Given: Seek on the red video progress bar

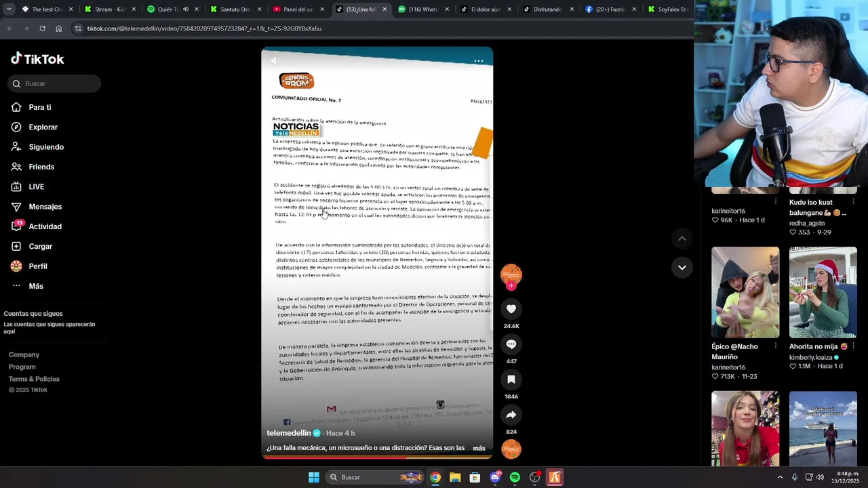Looking at the screenshot, I should coord(377,457).
